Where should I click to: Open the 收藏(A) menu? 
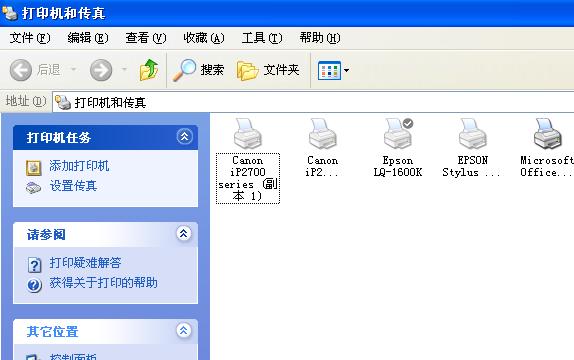coord(204,38)
